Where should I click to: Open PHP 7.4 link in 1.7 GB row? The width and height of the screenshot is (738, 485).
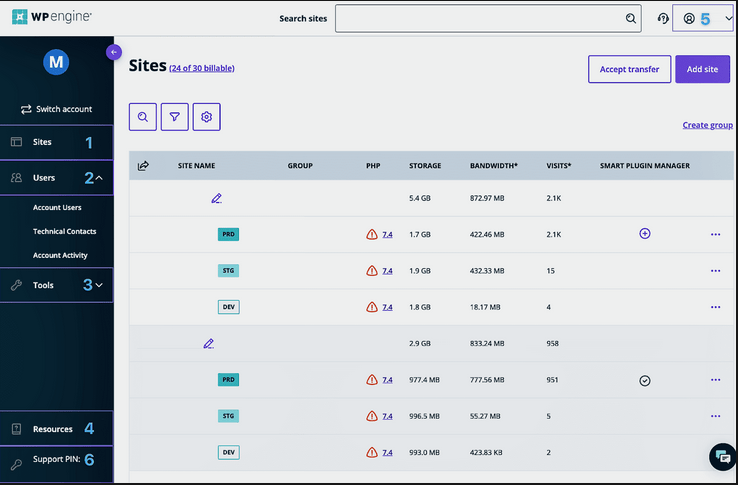(387, 234)
